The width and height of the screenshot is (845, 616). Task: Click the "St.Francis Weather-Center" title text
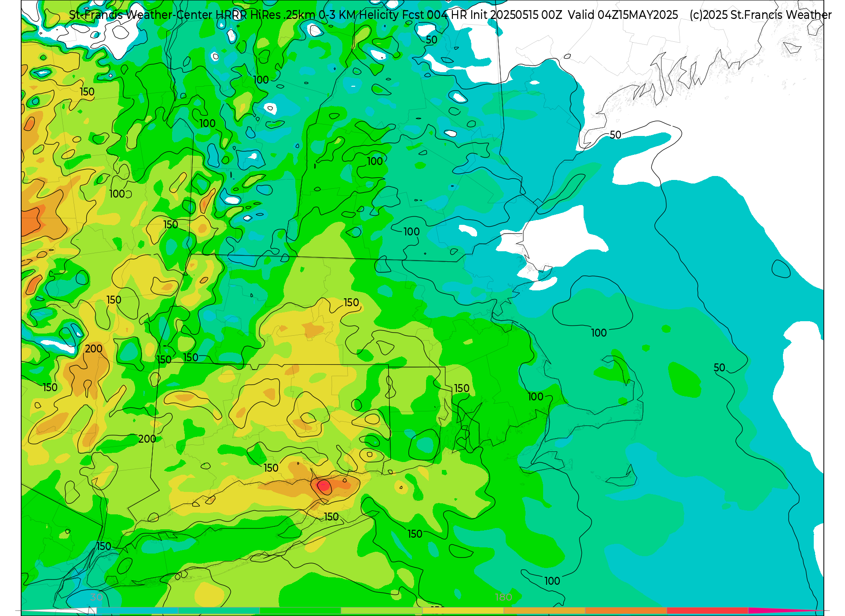coord(141,15)
